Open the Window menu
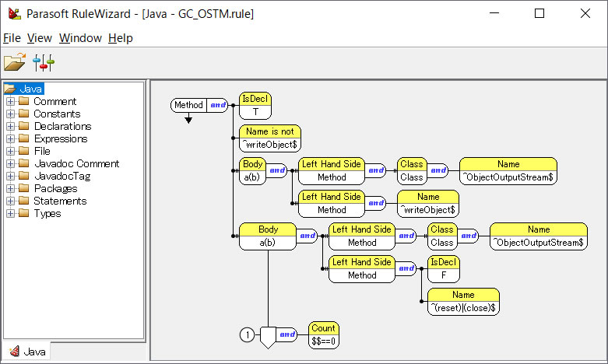608x364 pixels. 80,38
